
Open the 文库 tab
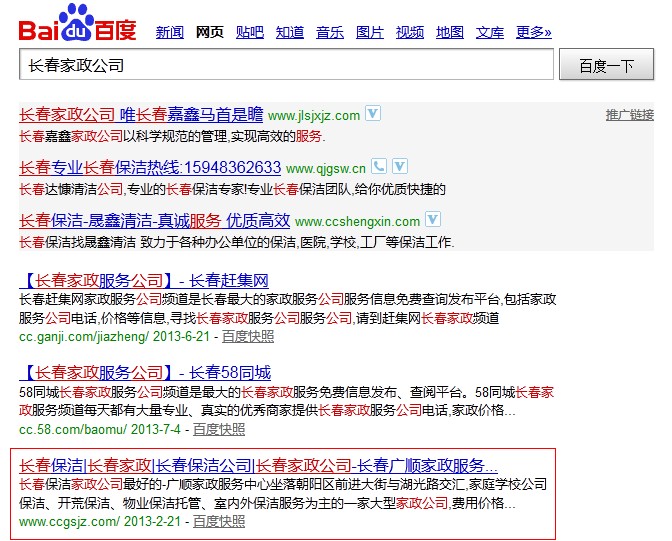point(490,32)
